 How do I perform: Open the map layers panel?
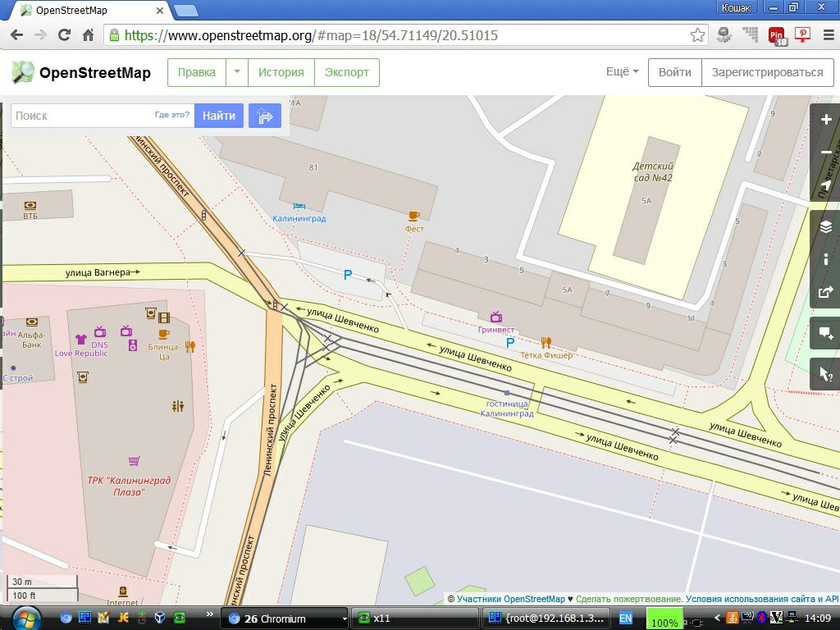pos(825,226)
